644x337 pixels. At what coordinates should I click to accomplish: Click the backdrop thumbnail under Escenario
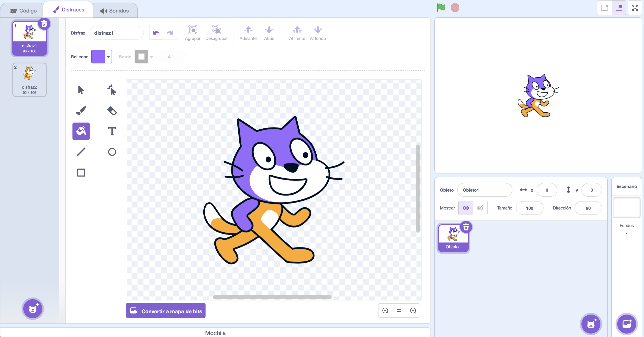(627, 208)
